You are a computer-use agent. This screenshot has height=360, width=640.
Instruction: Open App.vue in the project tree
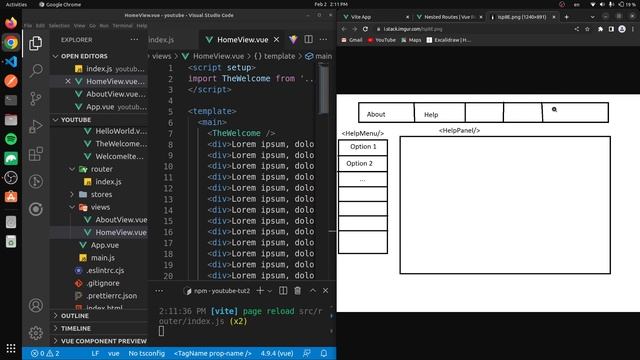(104, 245)
